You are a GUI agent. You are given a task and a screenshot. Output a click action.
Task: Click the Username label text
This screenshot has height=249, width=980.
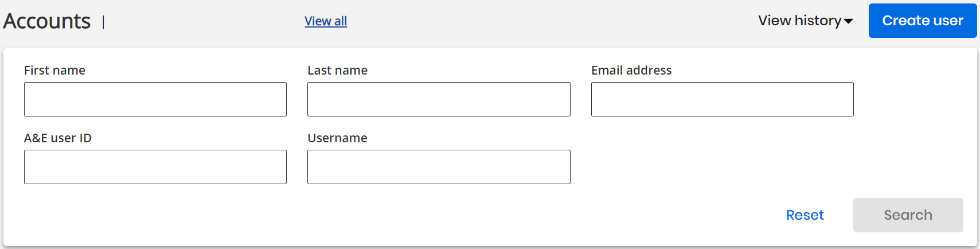point(337,138)
